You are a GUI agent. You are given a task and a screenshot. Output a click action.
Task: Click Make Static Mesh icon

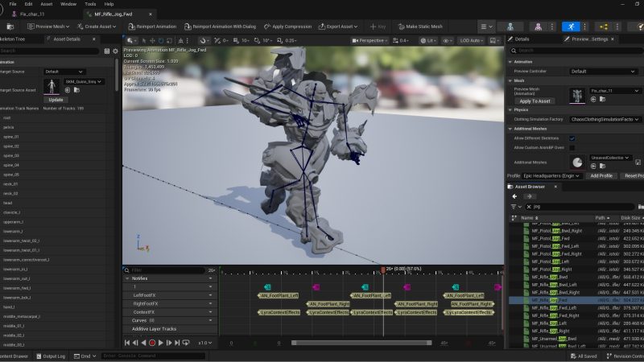pyautogui.click(x=400, y=27)
